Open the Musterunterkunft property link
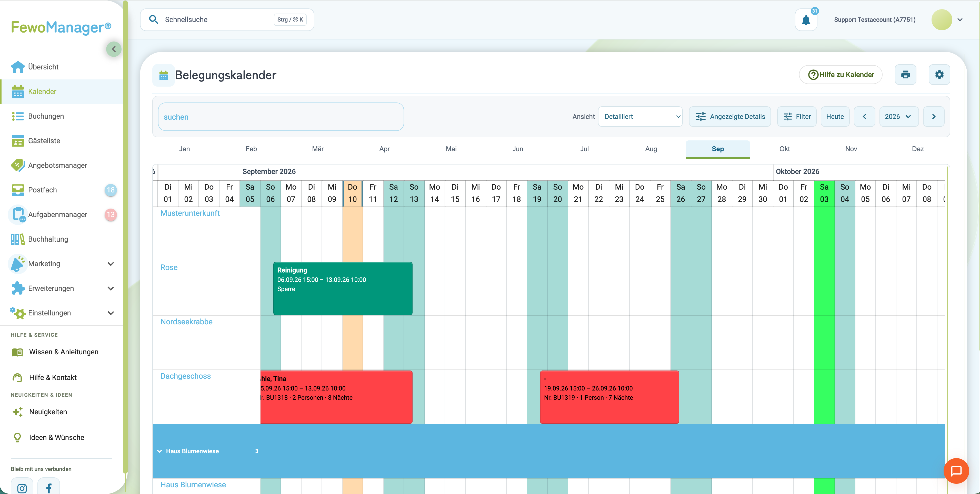Viewport: 980px width, 494px height. (x=190, y=213)
